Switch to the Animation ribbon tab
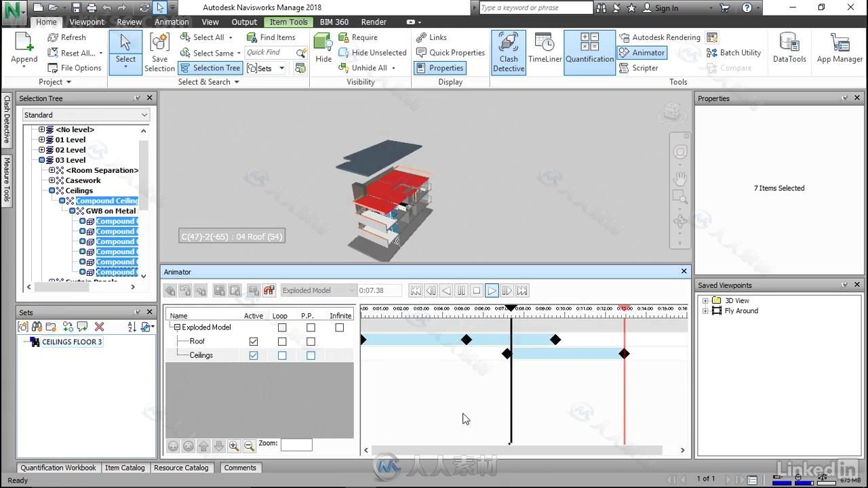The height and width of the screenshot is (488, 868). pos(172,22)
